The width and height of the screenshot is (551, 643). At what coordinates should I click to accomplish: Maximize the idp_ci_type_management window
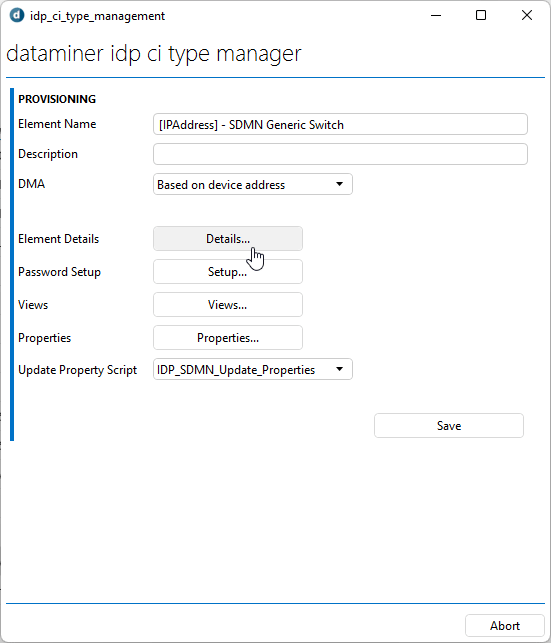point(481,16)
